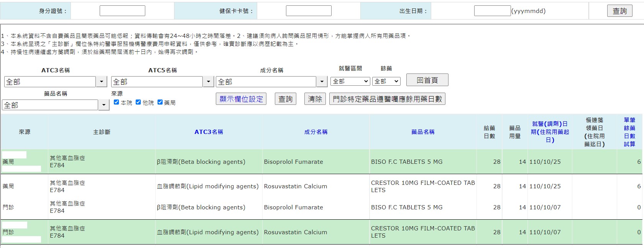Screen dimensions: 644x248
Task: Toggle the 本院 source checkbox
Action: [x=117, y=102]
